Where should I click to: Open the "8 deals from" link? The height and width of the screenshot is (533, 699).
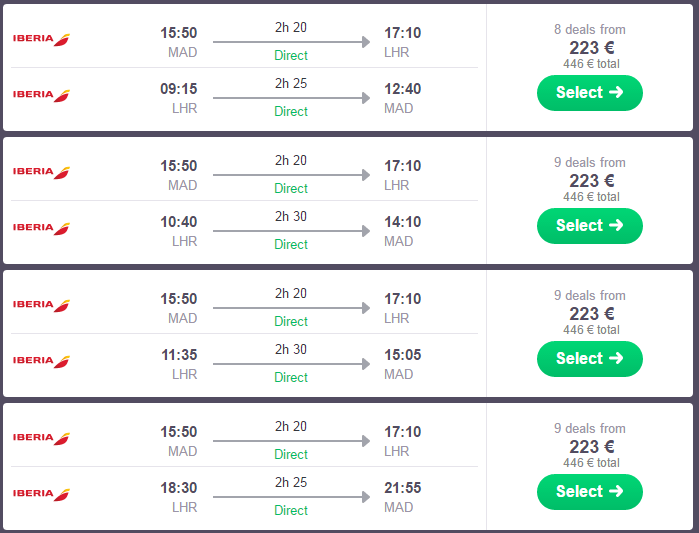589,29
